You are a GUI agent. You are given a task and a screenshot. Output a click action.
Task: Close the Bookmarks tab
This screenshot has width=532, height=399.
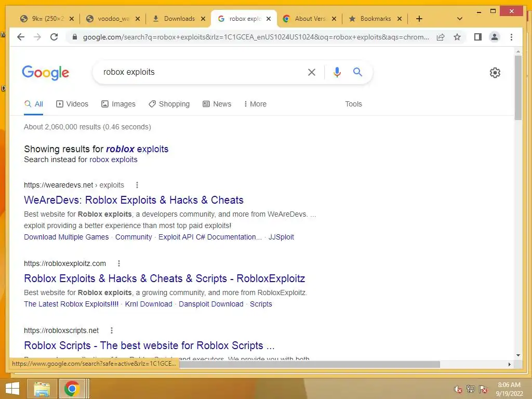[400, 19]
